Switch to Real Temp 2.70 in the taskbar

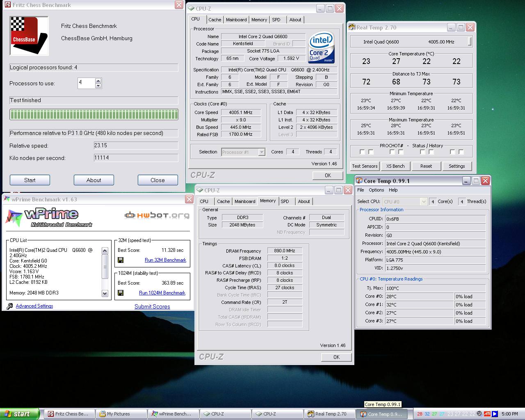(329, 414)
